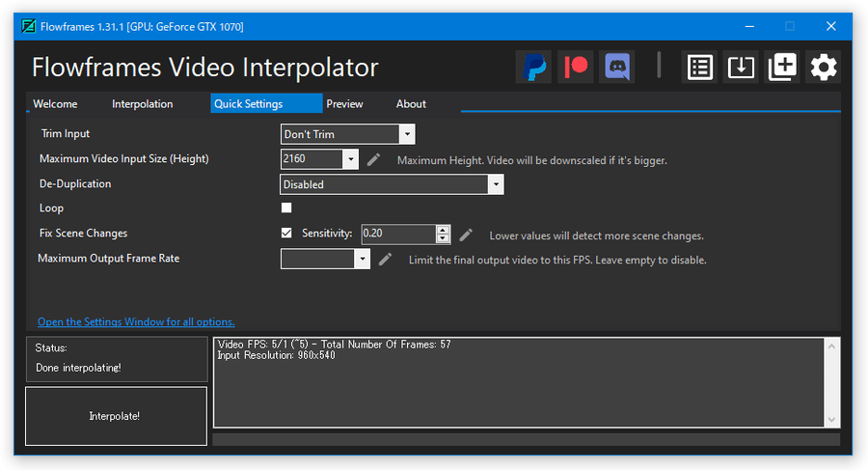868x470 pixels.
Task: Select the Quick Settings tab
Action: pyautogui.click(x=266, y=103)
